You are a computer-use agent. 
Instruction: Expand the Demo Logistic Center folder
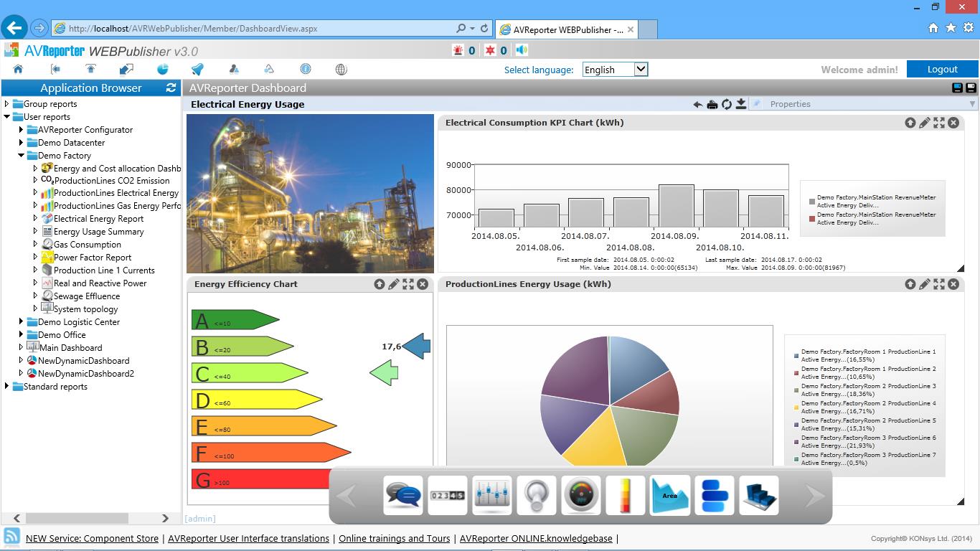[x=22, y=322]
